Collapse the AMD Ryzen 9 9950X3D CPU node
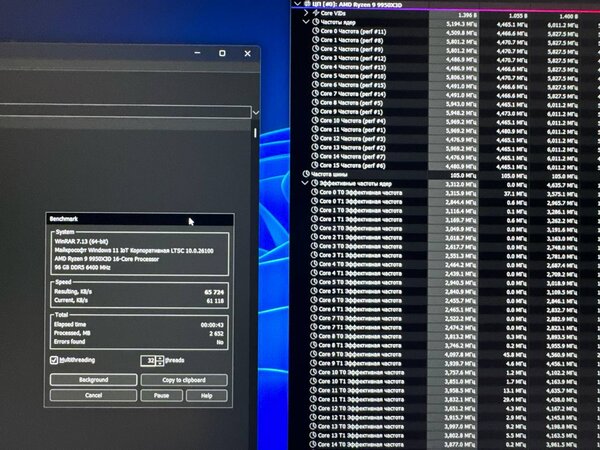 (x=297, y=3)
